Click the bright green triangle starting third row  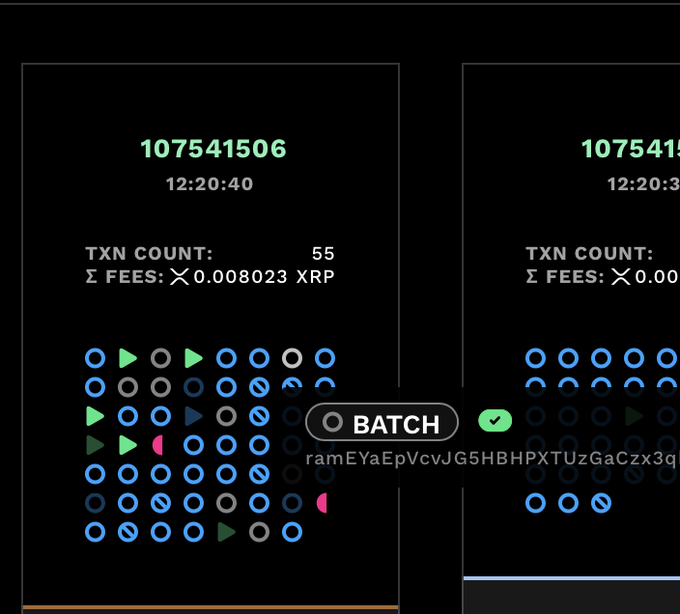tap(95, 416)
